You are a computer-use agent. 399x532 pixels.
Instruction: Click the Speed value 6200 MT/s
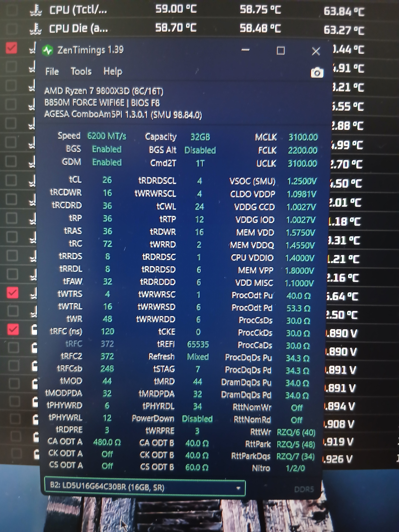click(x=107, y=136)
